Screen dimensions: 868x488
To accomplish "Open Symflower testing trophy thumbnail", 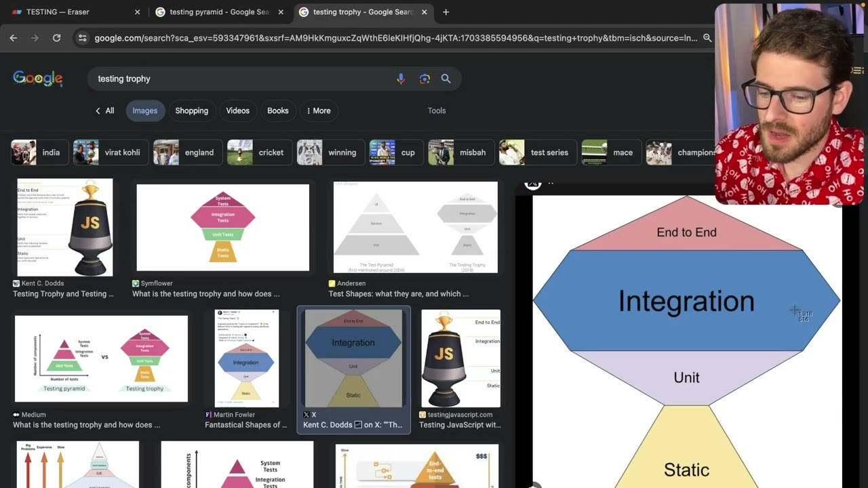I will (222, 227).
